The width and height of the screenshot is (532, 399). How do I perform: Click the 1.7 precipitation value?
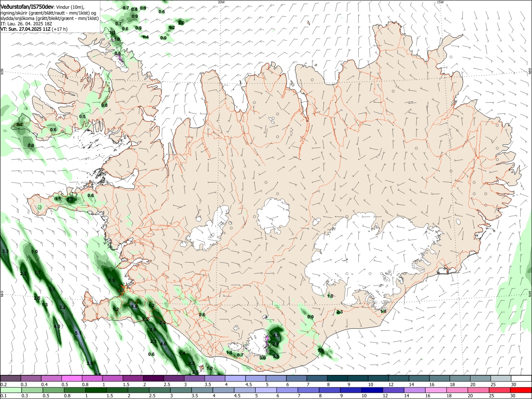coord(37,273)
